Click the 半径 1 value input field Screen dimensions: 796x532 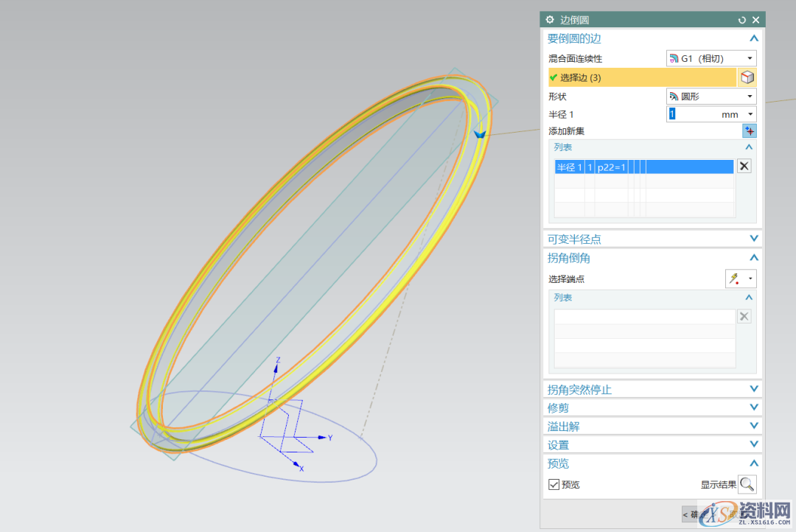tap(693, 114)
